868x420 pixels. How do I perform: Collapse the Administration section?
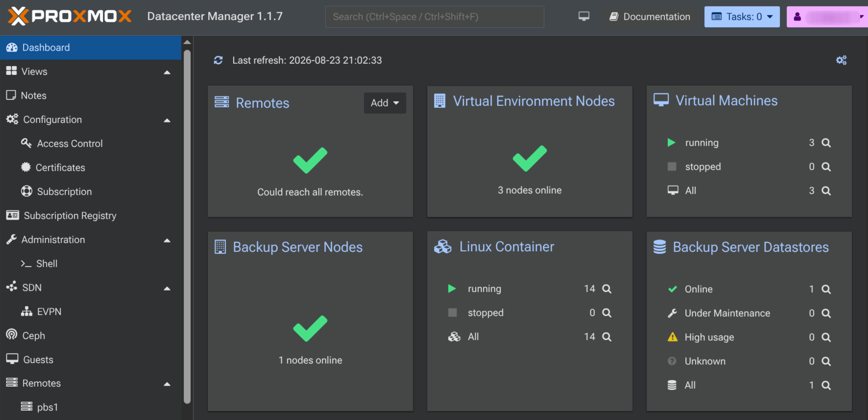coord(167,240)
